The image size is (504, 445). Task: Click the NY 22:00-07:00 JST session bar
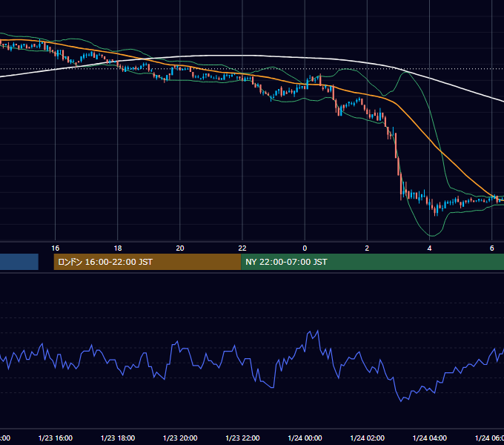(372, 262)
